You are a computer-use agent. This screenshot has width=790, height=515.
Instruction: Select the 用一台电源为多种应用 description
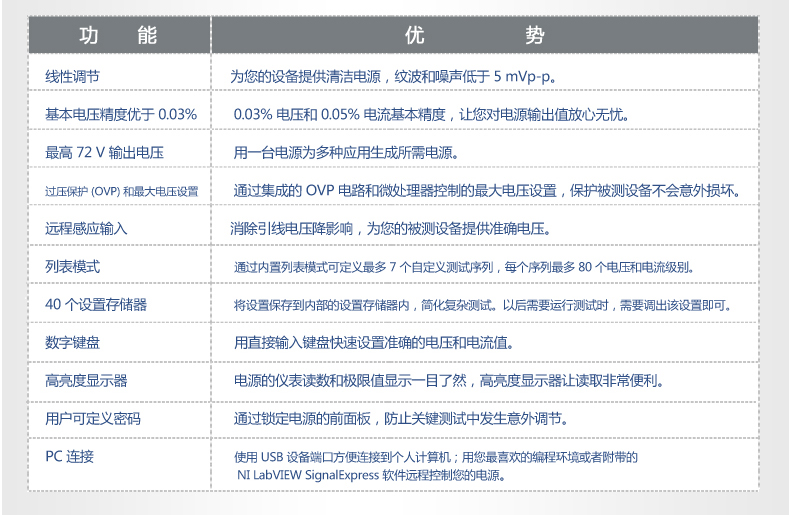coord(346,153)
